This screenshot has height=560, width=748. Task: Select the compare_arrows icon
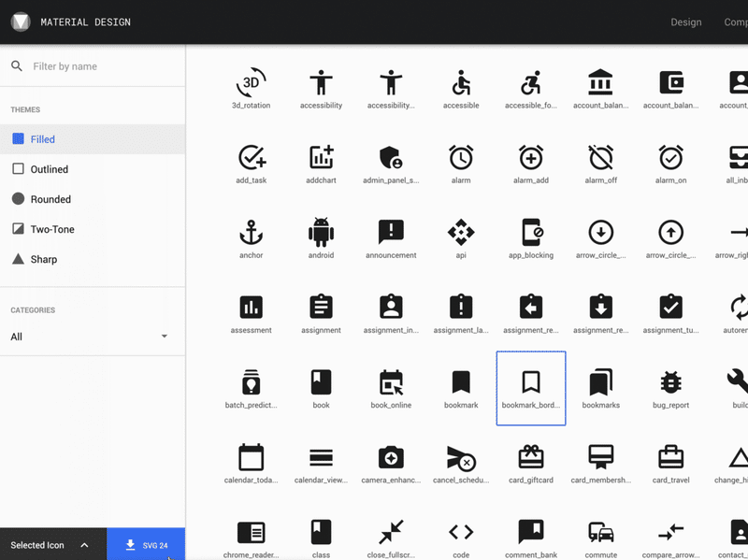point(670,532)
